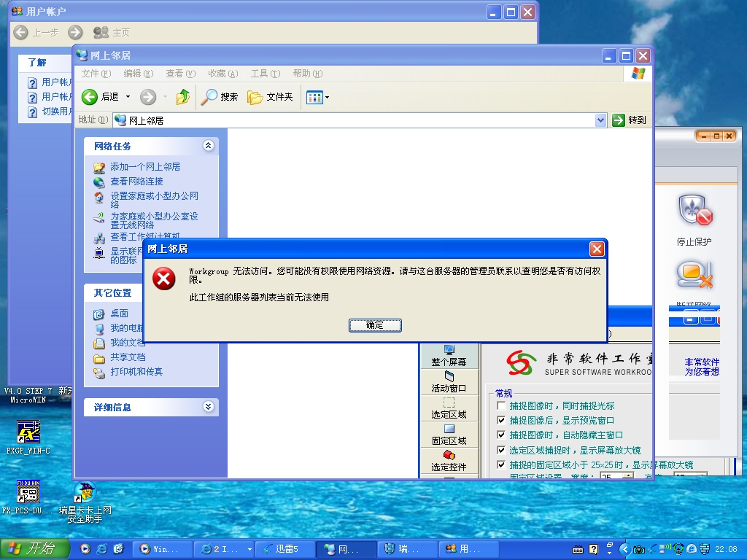Open the 查看(V) menu
The image size is (747, 560).
181,74
